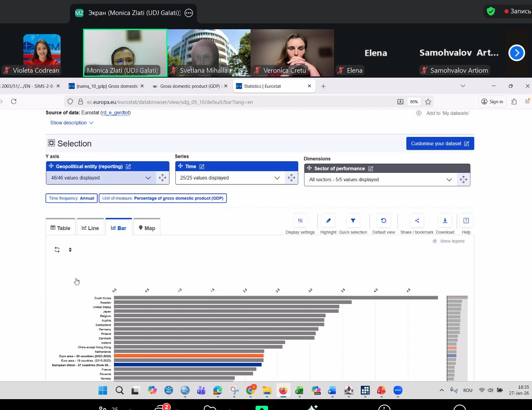Switch to the Map tab
The height and width of the screenshot is (410, 532).
(x=147, y=228)
